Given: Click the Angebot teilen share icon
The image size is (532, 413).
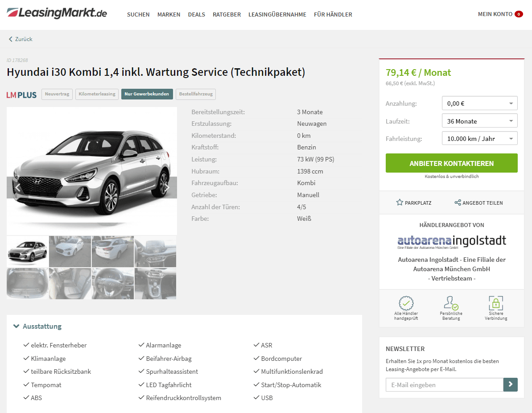Looking at the screenshot, I should pos(458,202).
